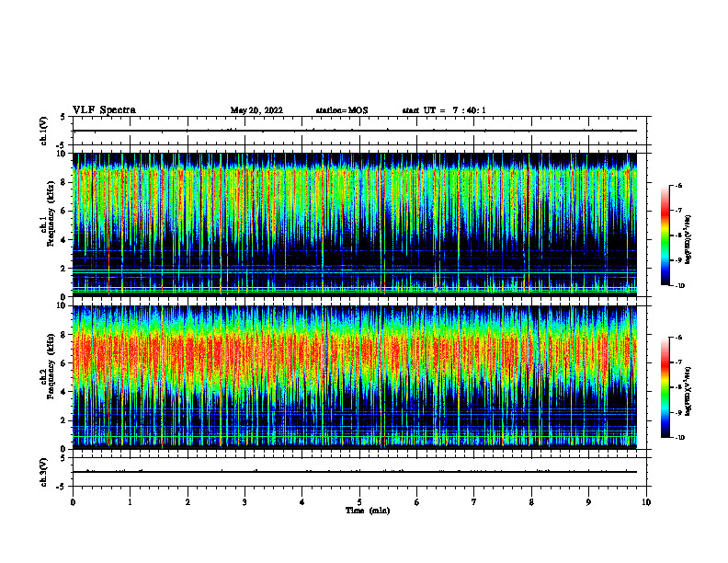728x563 pixels.
Task: Click "-10" on the ch.2 color bar
Action: 679,438
